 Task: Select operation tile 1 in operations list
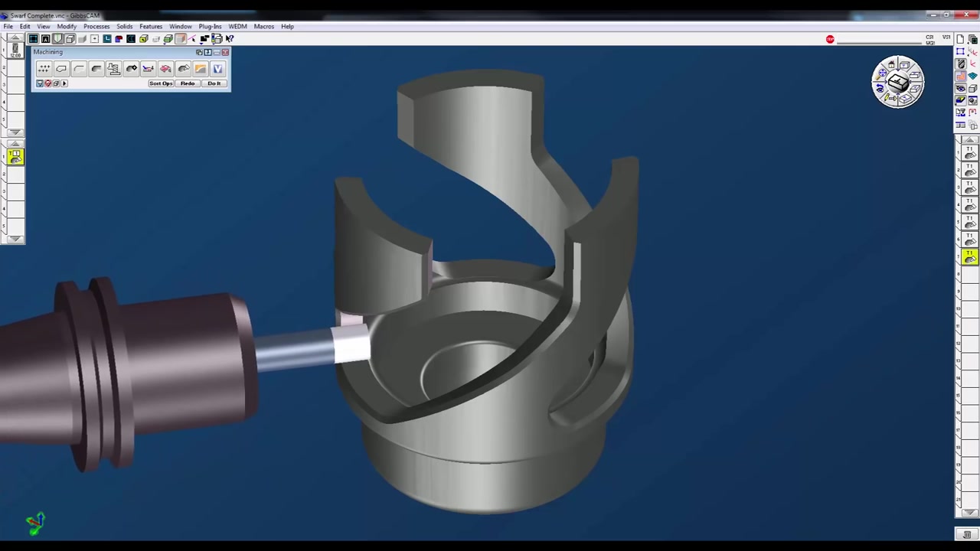click(969, 153)
